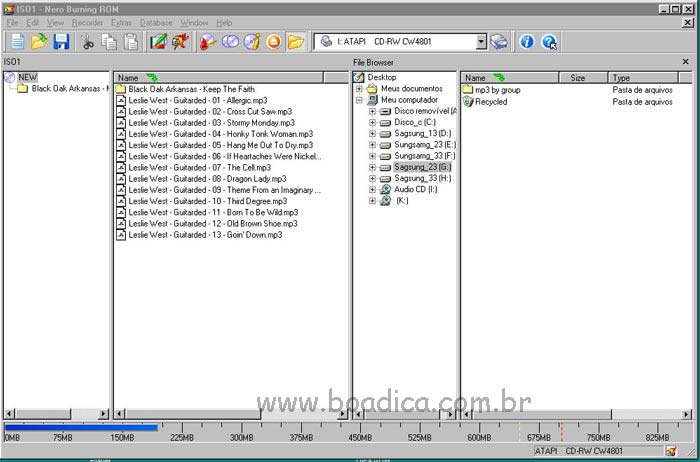Sort compilation list by Name column header
The image size is (700, 462).
coord(218,78)
